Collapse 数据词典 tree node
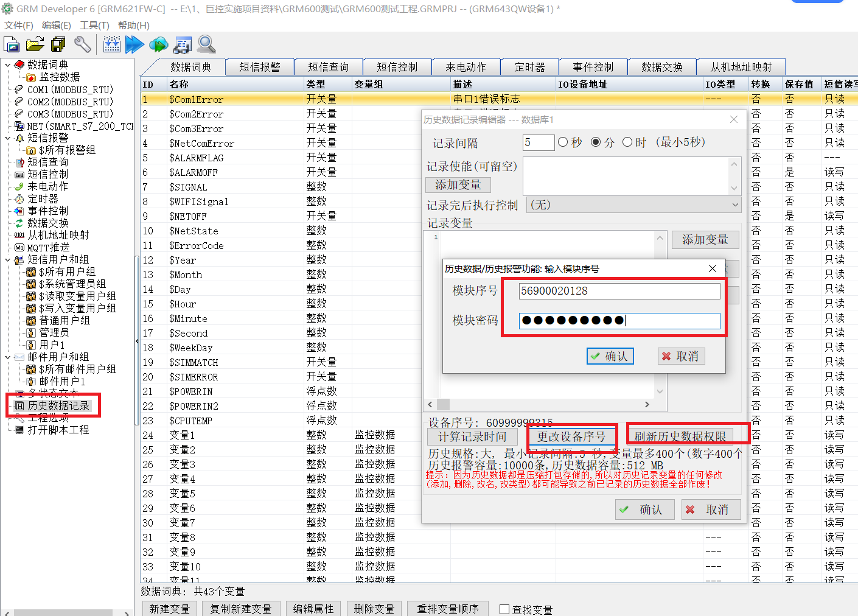Screen dimensions: 858x616 coord(7,65)
